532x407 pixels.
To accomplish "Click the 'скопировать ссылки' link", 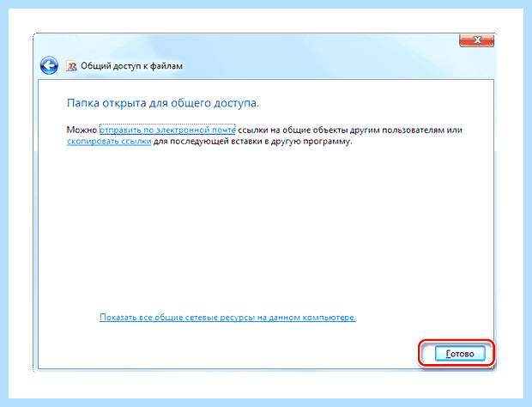I will (109, 141).
